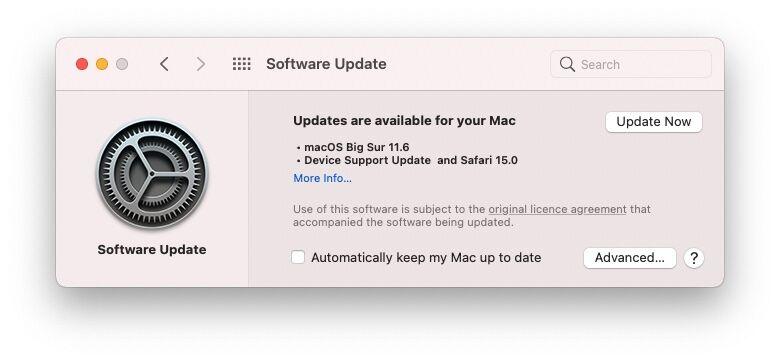Click the Software Update gear icon
Viewport: 780px width, 361px height.
(x=152, y=174)
